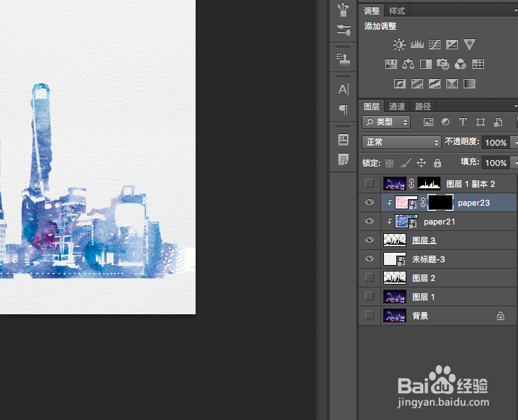Click the 填充 value field

(496, 163)
